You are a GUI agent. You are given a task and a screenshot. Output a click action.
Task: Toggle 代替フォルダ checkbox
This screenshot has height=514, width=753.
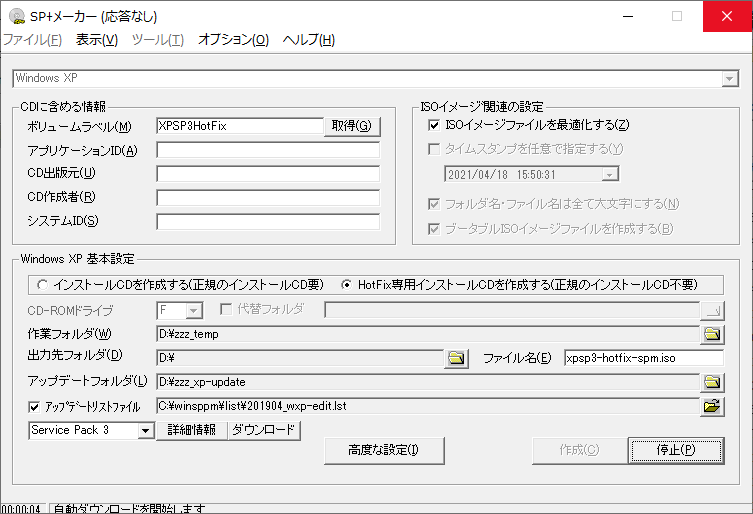226,309
